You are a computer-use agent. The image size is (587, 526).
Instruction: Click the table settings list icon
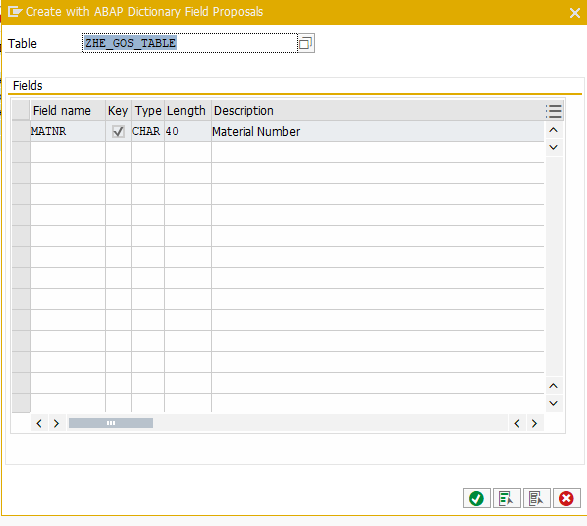point(554,111)
